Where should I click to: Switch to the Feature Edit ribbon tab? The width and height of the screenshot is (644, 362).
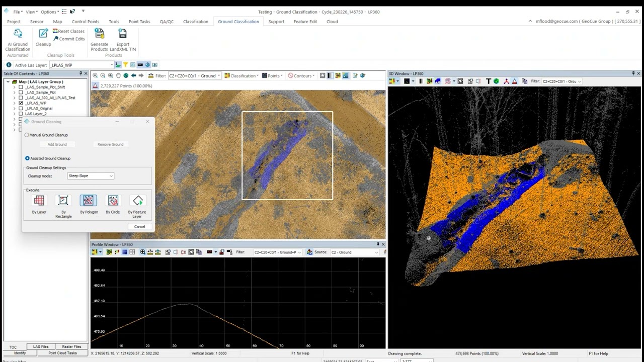[305, 22]
